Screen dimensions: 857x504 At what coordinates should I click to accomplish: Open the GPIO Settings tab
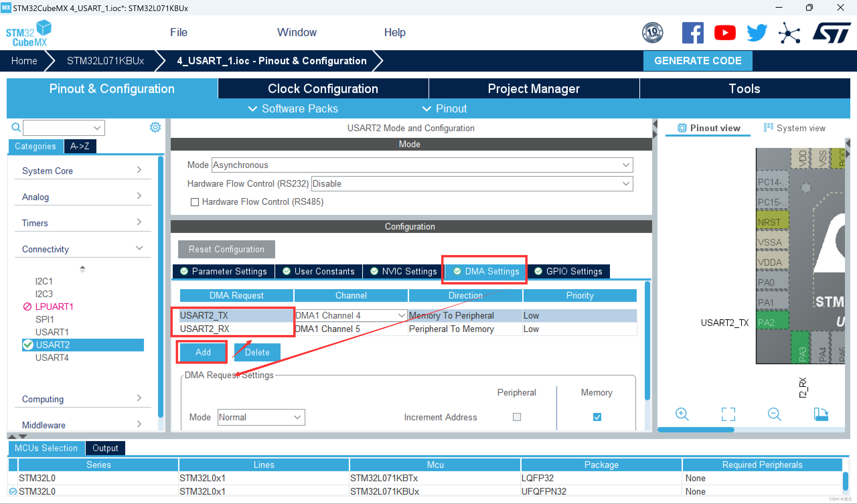568,271
